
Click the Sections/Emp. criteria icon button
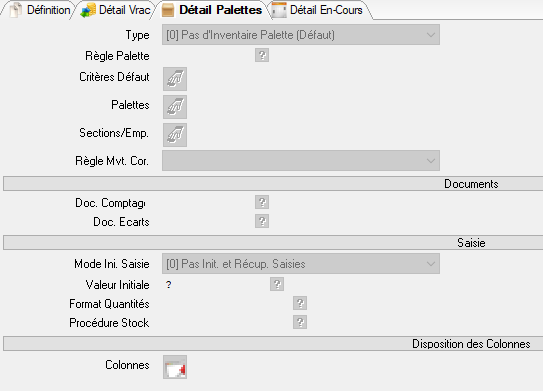tap(175, 135)
